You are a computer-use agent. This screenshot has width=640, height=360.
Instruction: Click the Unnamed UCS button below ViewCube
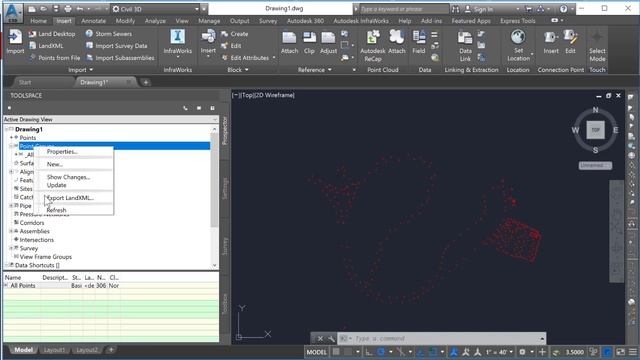(595, 165)
